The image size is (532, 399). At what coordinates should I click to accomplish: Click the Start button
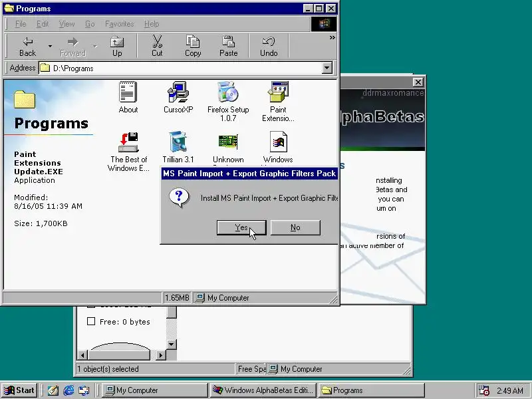pyautogui.click(x=19, y=390)
